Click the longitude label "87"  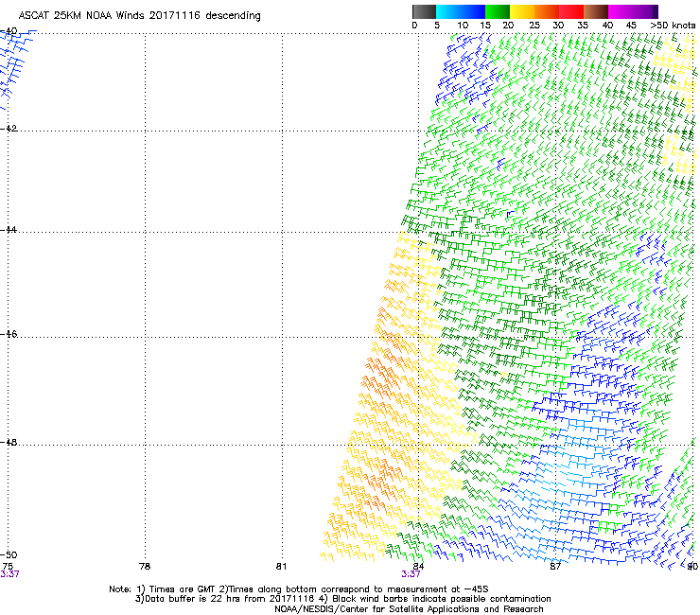click(555, 567)
